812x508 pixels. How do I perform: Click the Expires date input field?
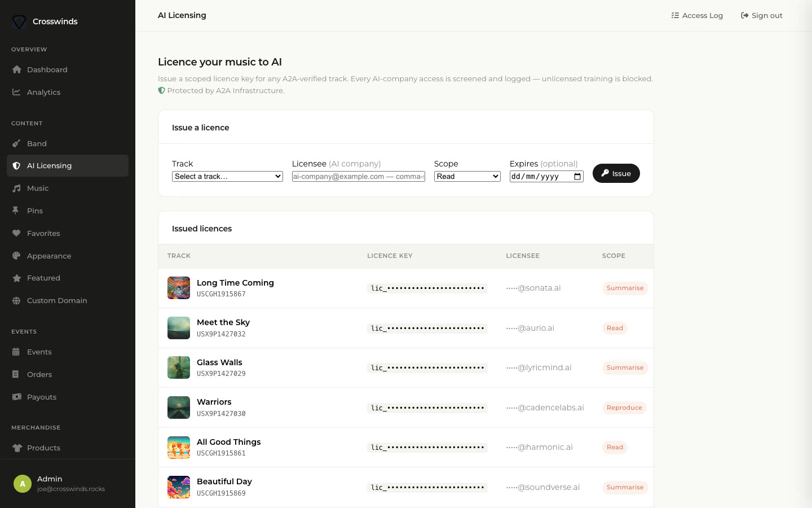coord(546,177)
